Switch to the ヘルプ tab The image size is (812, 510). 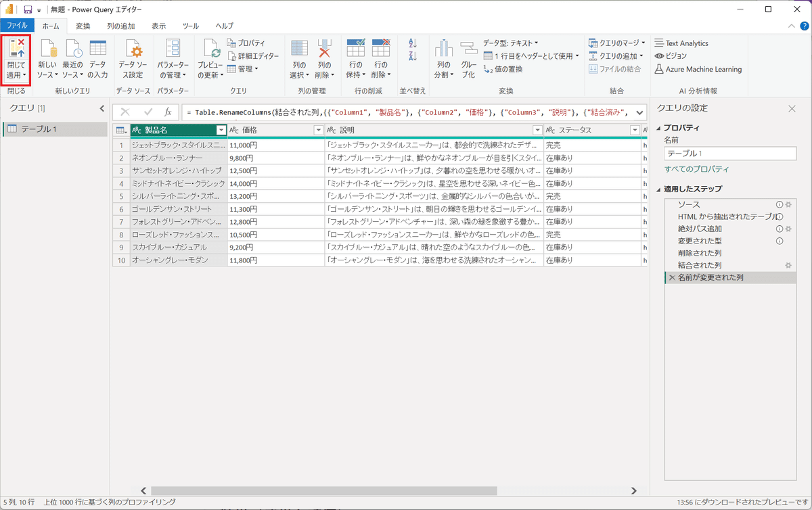225,26
